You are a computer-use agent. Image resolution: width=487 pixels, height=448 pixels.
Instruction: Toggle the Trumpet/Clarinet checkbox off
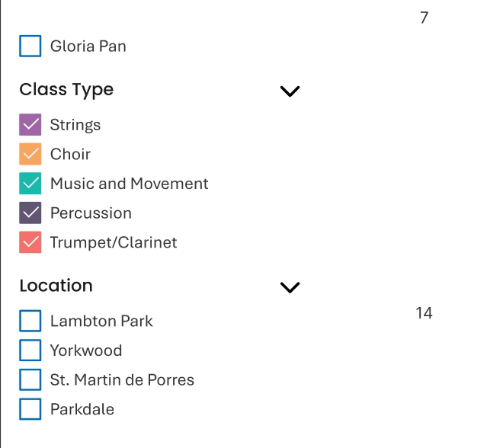tap(30, 243)
